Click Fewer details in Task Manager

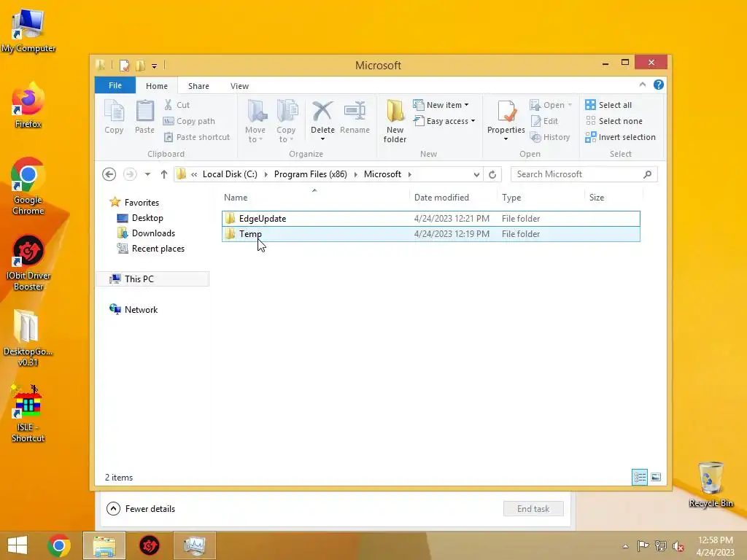pos(141,508)
